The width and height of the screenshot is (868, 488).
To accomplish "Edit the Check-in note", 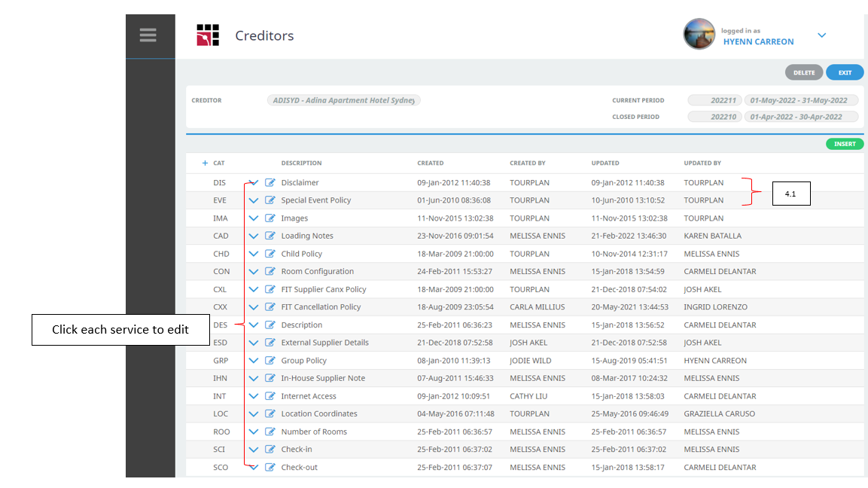I will (x=270, y=450).
